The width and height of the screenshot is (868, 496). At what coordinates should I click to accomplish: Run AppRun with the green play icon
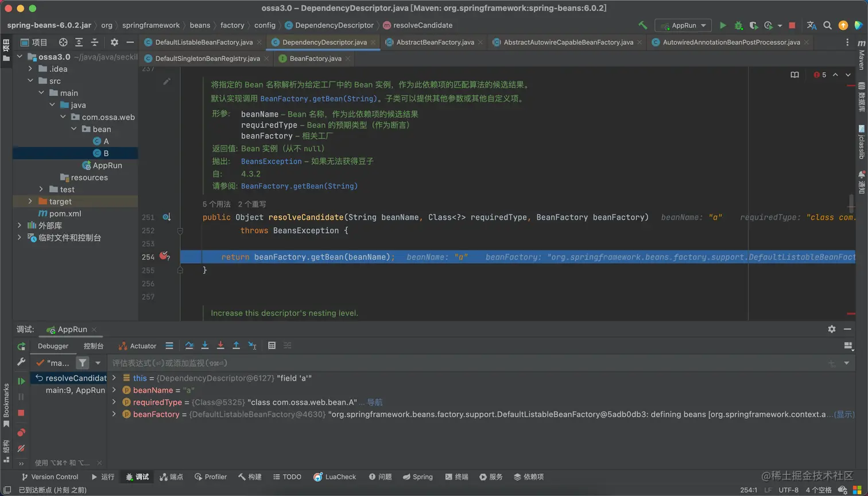tap(723, 25)
